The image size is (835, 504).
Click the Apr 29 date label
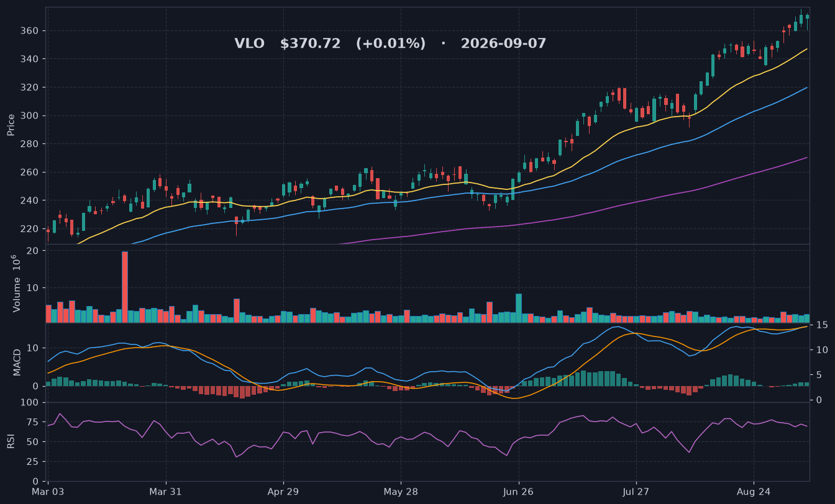[283, 492]
